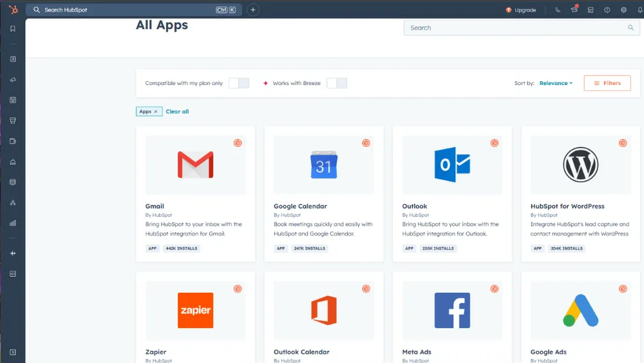Click the Meta Ads title
644x363 pixels.
tap(417, 352)
